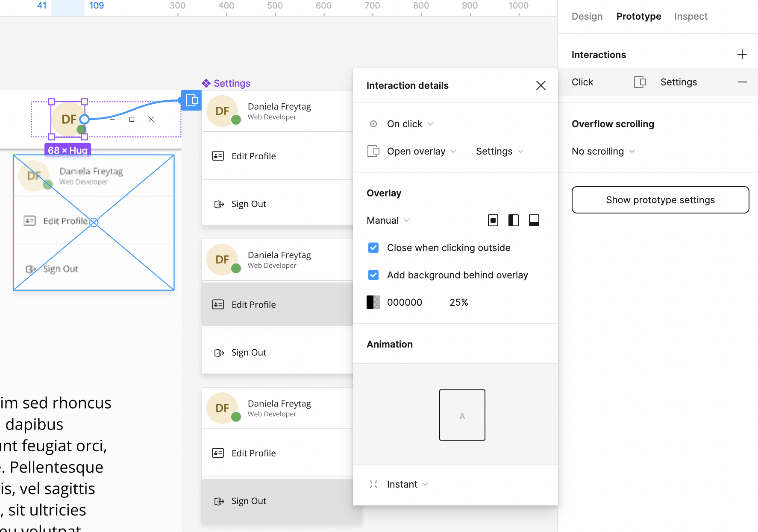
Task: Click the Sign Out icon in highlighted bottom row
Action: click(219, 501)
